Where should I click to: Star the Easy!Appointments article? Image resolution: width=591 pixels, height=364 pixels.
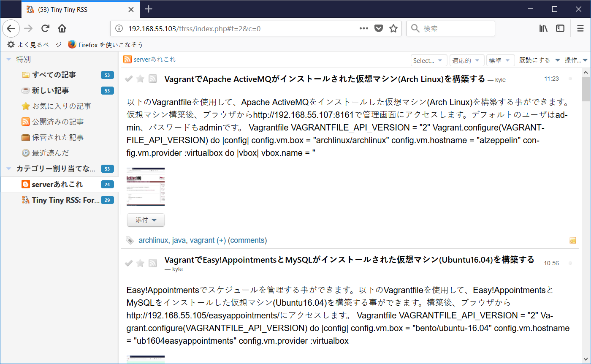coord(140,263)
